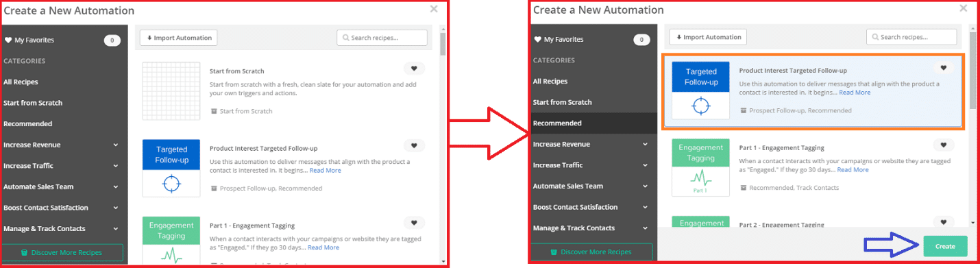This screenshot has height=268, width=980.
Task: Click Part 1 - Engagement Tagging title, right dialog
Action: click(x=781, y=147)
